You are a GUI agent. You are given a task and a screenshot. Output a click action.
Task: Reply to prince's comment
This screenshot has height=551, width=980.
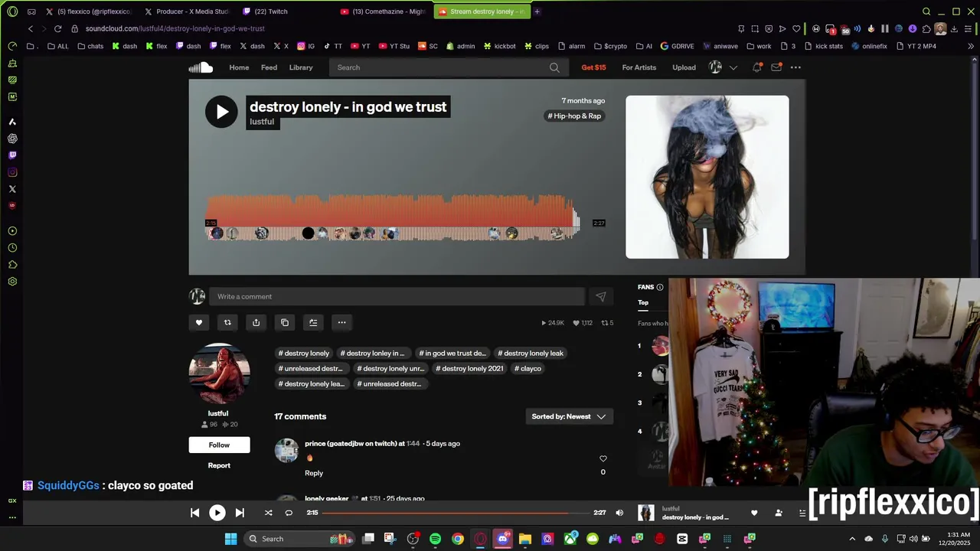tap(314, 473)
